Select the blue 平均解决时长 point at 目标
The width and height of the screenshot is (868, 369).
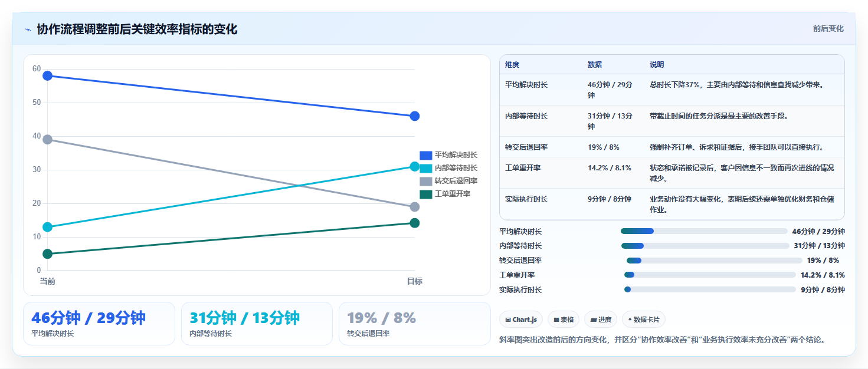415,116
